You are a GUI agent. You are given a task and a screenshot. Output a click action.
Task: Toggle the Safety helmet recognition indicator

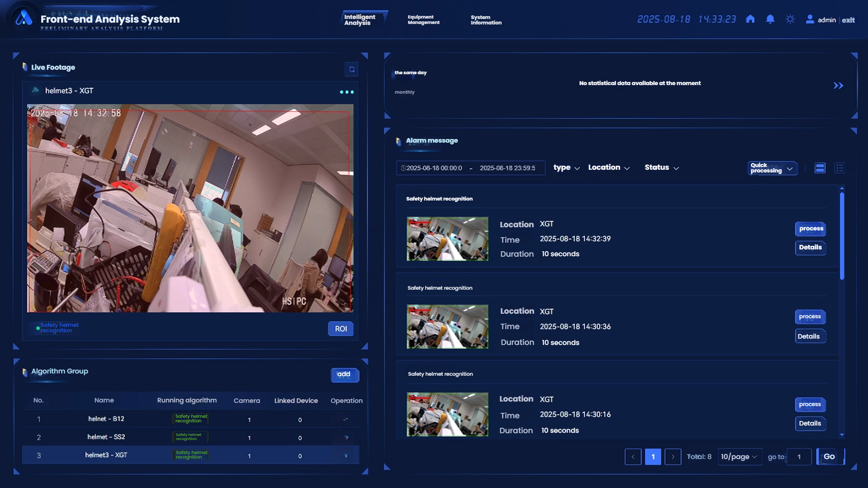[56, 327]
